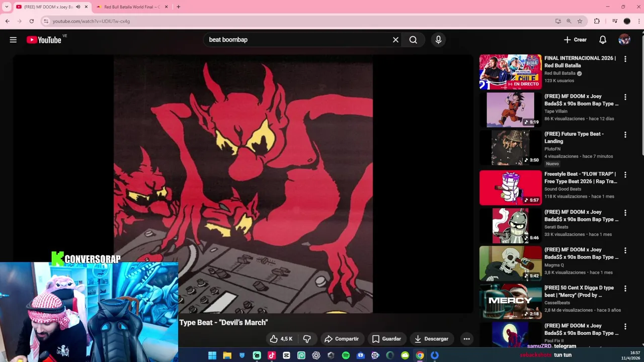The height and width of the screenshot is (362, 644).
Task: Open the Chrome profile avatar
Action: tap(627, 21)
